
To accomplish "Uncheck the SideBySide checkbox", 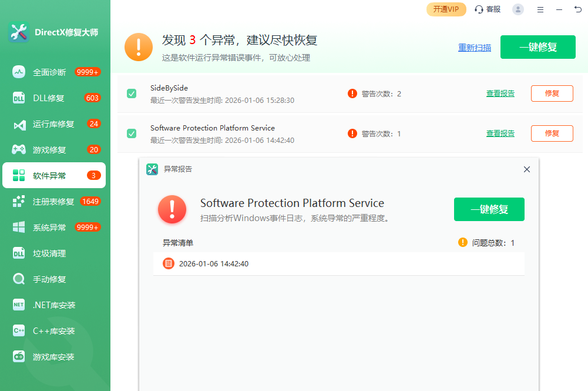I will coord(132,93).
